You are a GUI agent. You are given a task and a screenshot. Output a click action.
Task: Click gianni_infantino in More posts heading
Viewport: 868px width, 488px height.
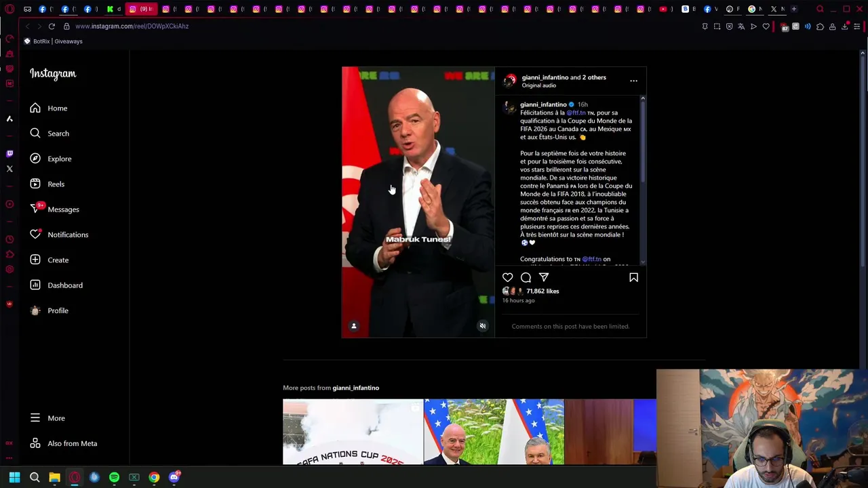355,388
